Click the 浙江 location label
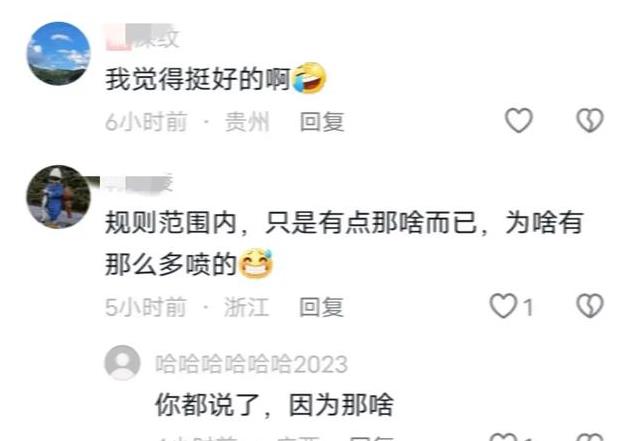Screen dimensions: 636x441 246,307
